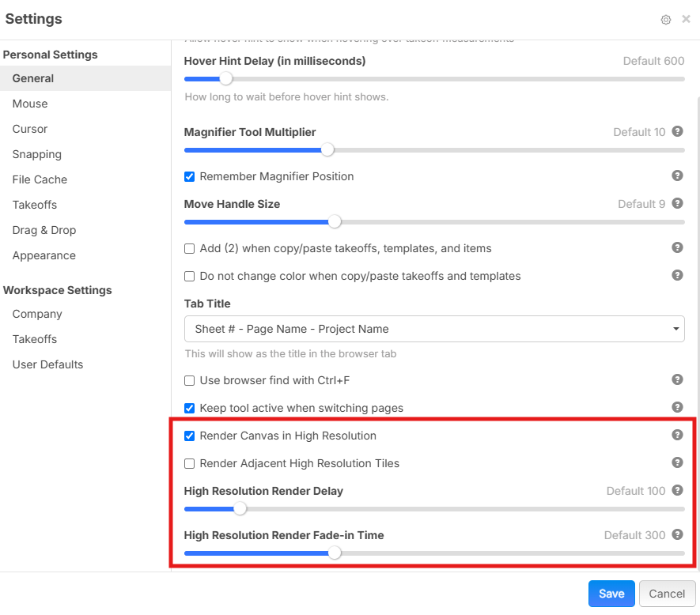
Task: Uncheck Remember Magnifier Position
Action: point(189,177)
